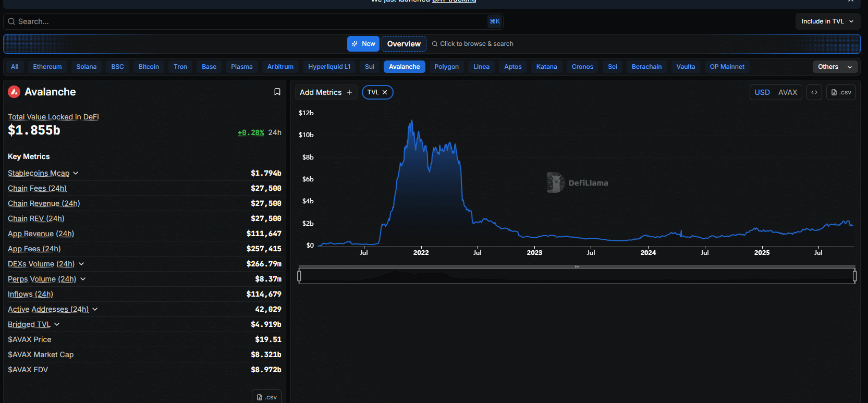Select the OP Mainnet chain tab
868x403 pixels.
(x=727, y=67)
